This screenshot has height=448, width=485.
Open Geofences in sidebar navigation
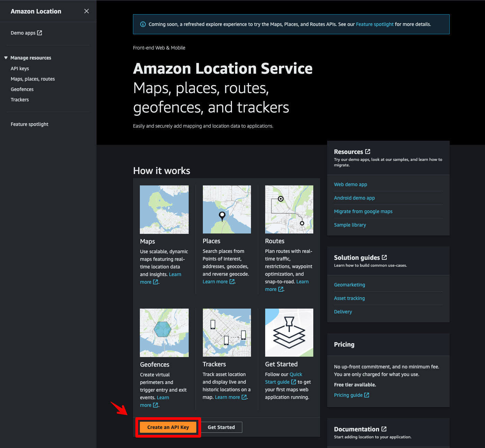(22, 89)
